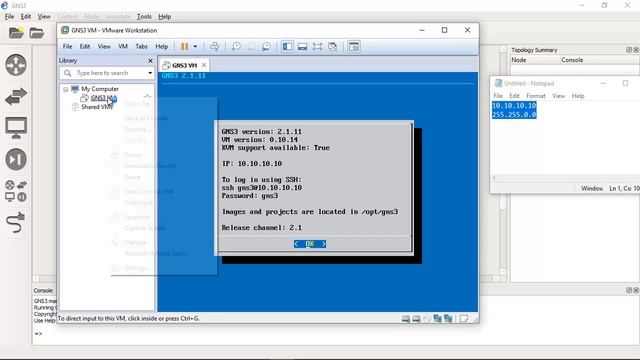Screen dimensions: 640x360
Task: Float the Topology Summary dock panel
Action: 629,50
